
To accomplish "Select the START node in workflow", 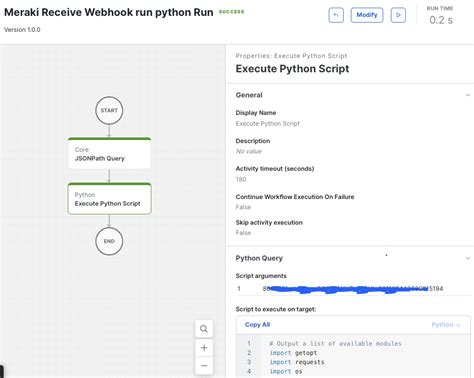I will click(x=109, y=110).
